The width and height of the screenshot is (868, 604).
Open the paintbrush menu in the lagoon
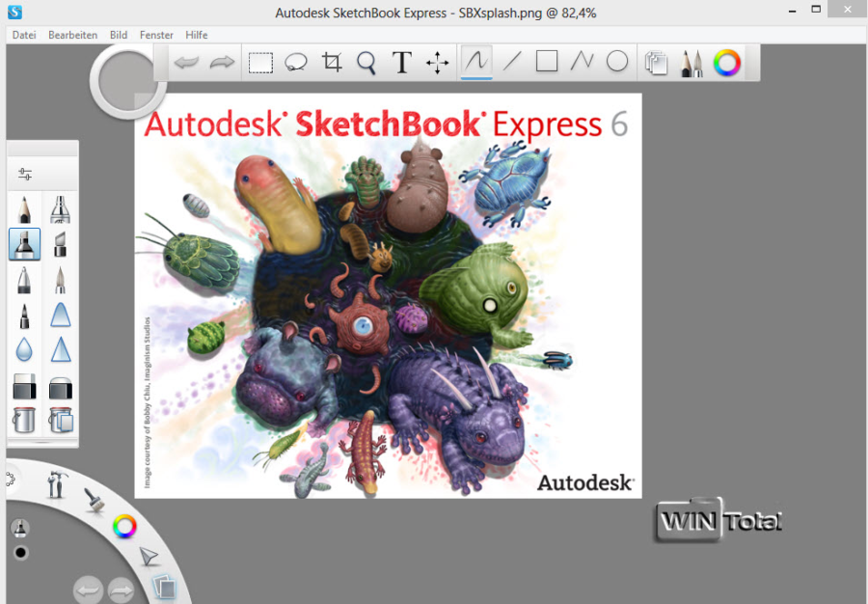tap(94, 500)
